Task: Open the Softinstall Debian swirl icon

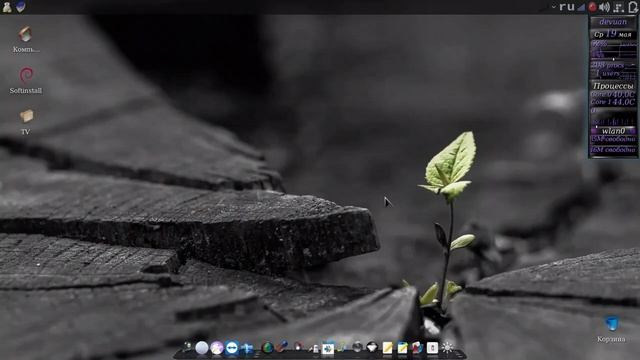Action: point(26,76)
